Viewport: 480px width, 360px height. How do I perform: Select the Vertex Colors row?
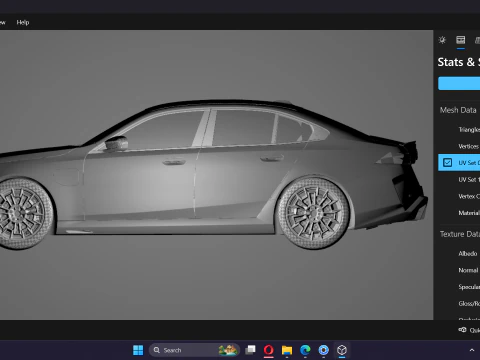459,196
